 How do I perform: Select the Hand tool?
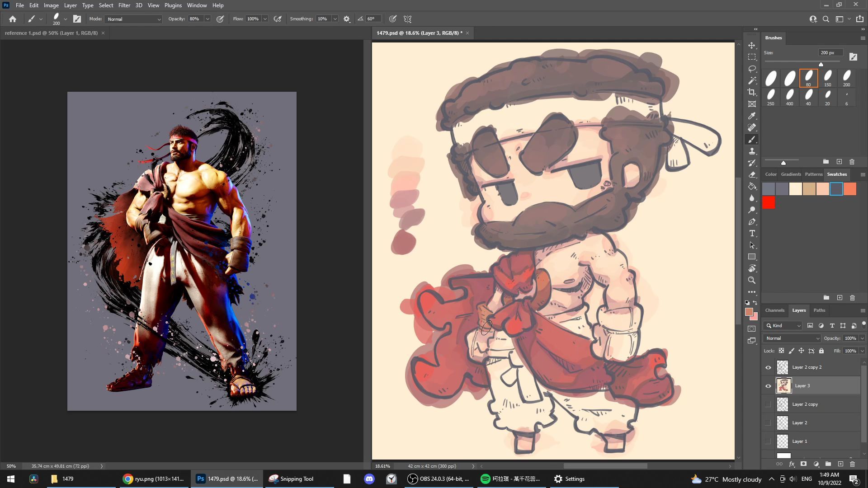pos(752,269)
